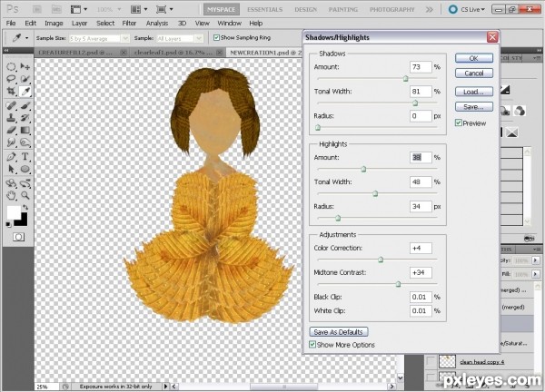Select the clean head copy 4 layer name
The height and width of the screenshot is (392, 545).
coord(482,362)
